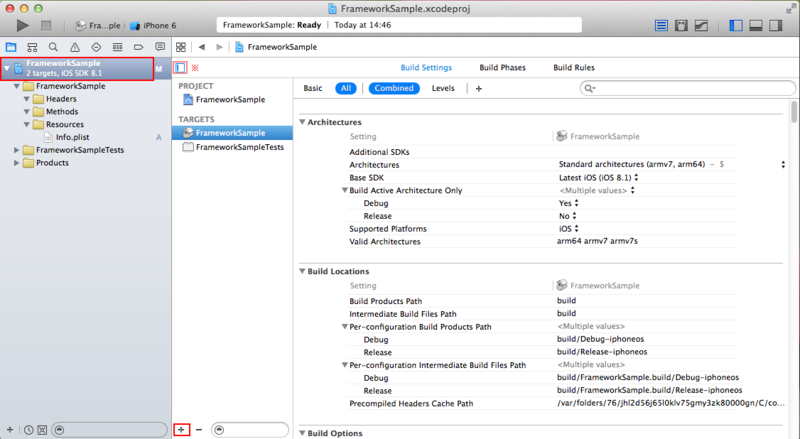
Task: Select Info.plist in navigator
Action: (72, 137)
